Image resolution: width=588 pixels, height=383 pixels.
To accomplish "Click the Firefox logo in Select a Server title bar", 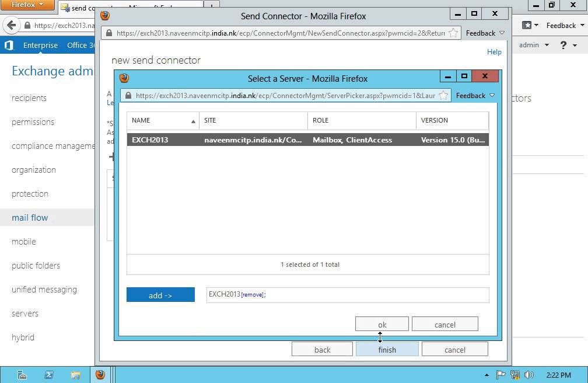I will pyautogui.click(x=124, y=78).
